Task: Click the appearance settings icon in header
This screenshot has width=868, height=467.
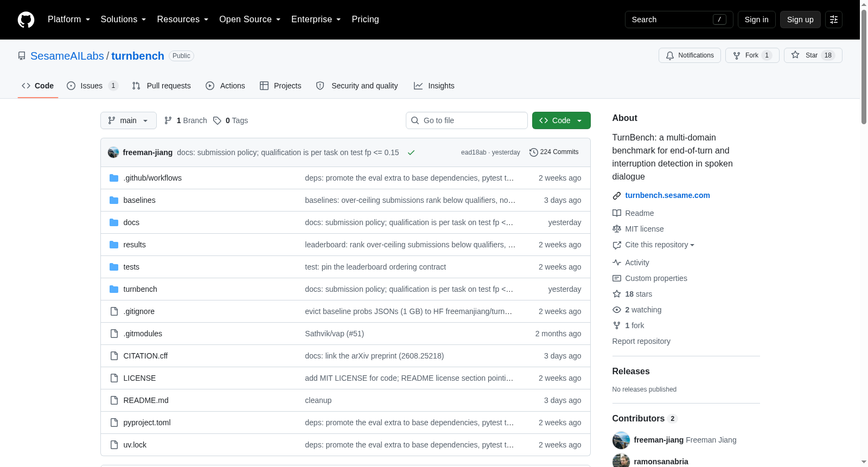Action: point(834,20)
